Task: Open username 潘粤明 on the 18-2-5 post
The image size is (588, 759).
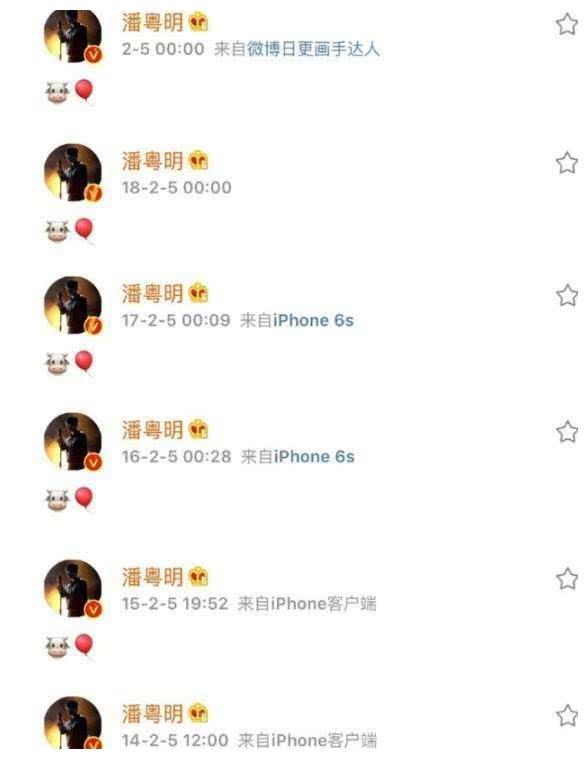Action: [152, 161]
